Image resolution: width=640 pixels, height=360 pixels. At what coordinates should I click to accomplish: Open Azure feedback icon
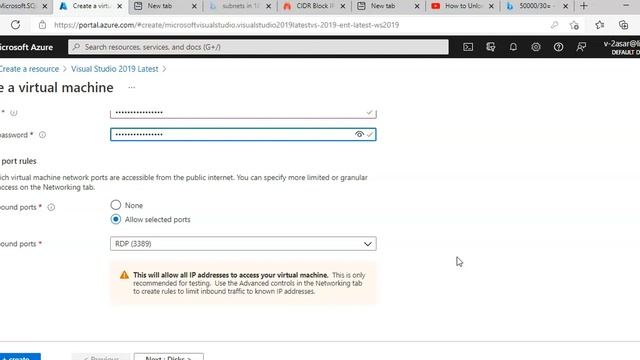pos(581,47)
